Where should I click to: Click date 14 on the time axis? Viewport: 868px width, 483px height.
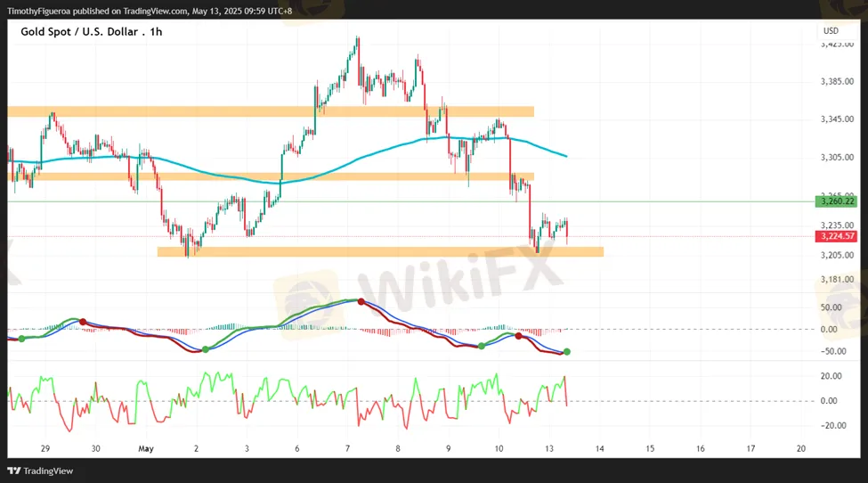(x=599, y=448)
